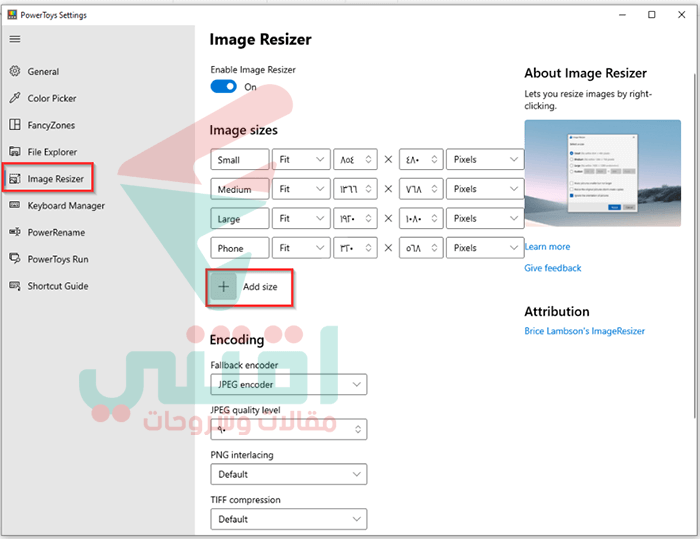Click the Phone size name field
700x539 pixels.
240,248
